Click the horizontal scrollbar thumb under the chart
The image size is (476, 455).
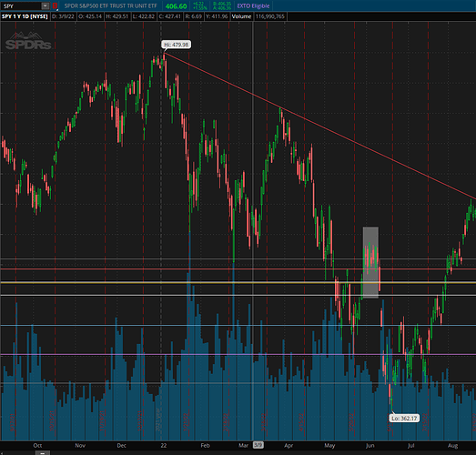(43, 453)
